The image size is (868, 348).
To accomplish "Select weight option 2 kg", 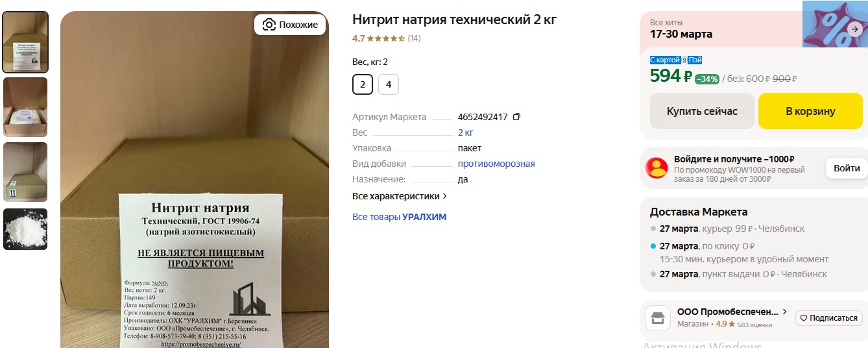I will [363, 84].
